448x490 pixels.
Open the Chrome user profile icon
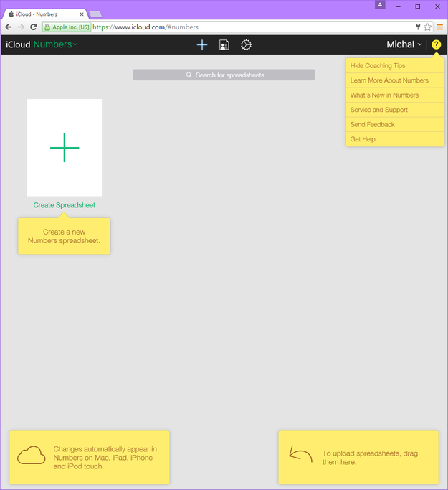tap(380, 5)
